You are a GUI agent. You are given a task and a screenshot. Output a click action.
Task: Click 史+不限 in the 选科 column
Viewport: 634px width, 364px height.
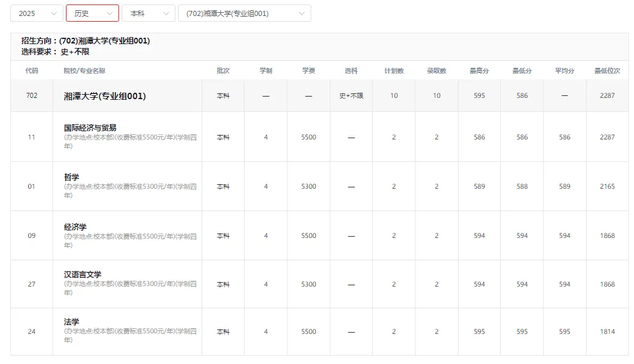(x=351, y=96)
